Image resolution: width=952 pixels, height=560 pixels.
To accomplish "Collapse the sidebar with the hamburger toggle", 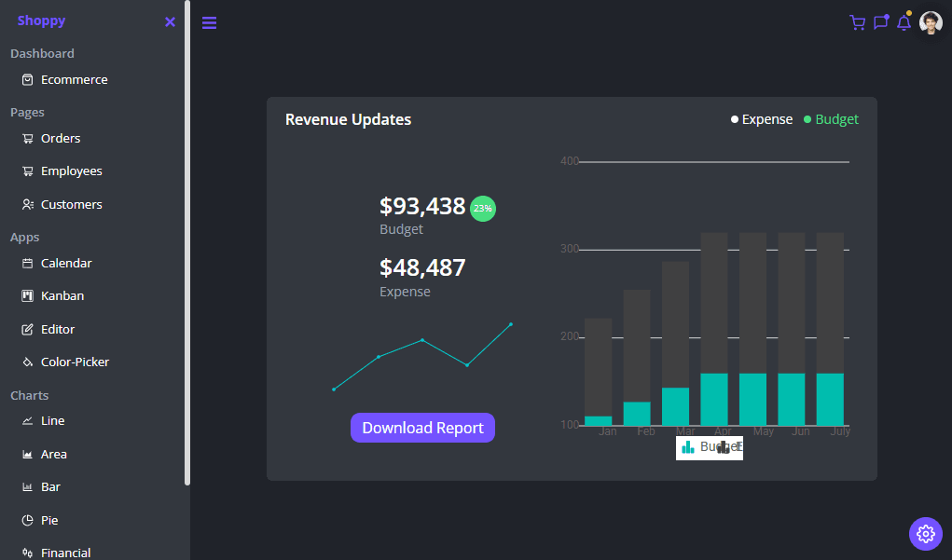I will coord(209,22).
